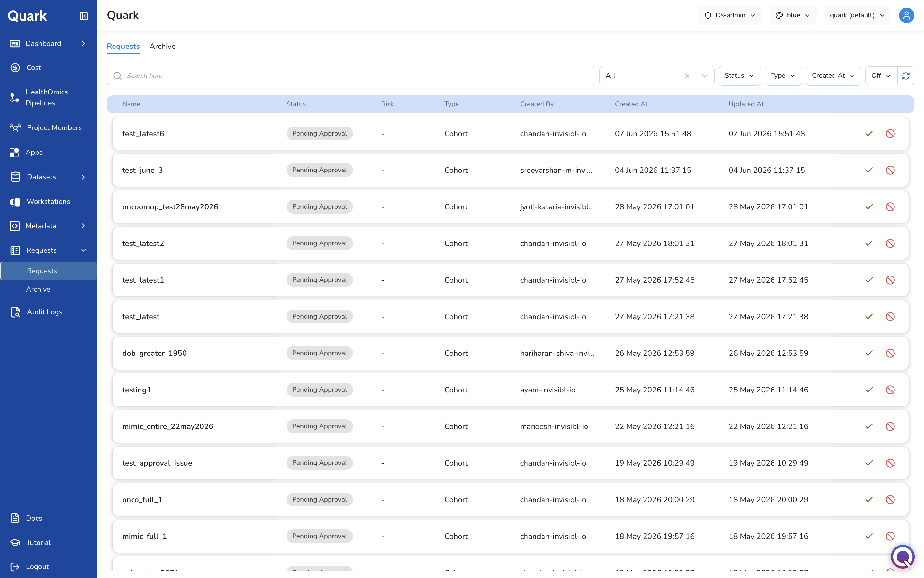Select Requests sub-item in sidebar
This screenshot has height=578, width=924.
click(49, 271)
